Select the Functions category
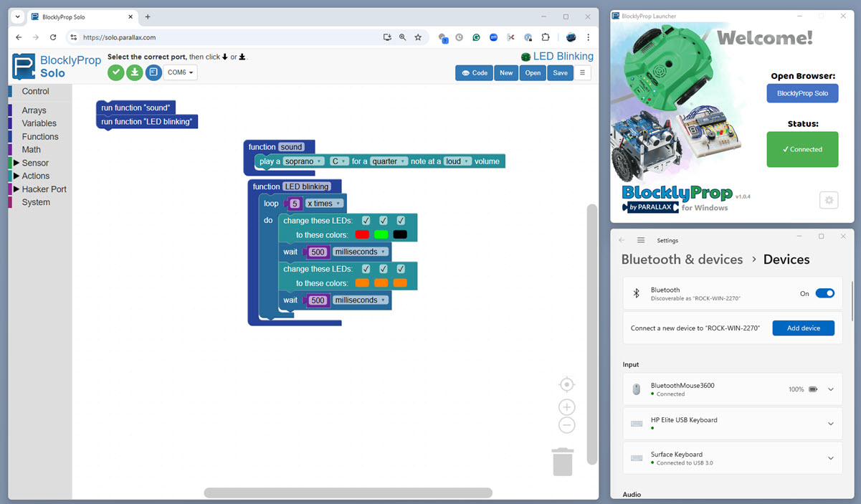Viewport: 861px width, 504px height. pos(40,136)
